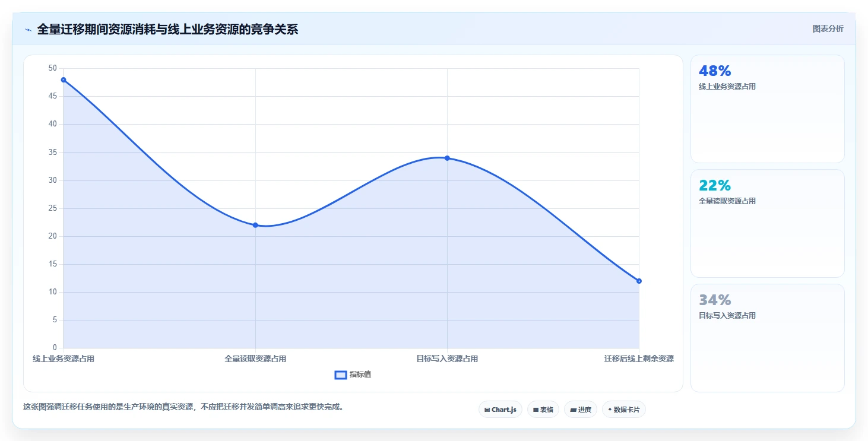Click y-axis value 15

[x=53, y=264]
